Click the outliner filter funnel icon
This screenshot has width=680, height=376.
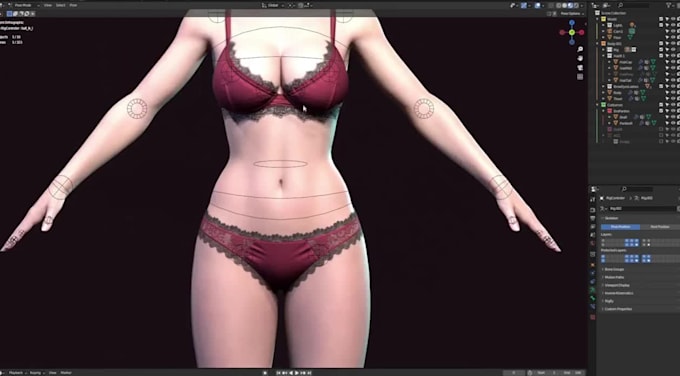point(669,5)
